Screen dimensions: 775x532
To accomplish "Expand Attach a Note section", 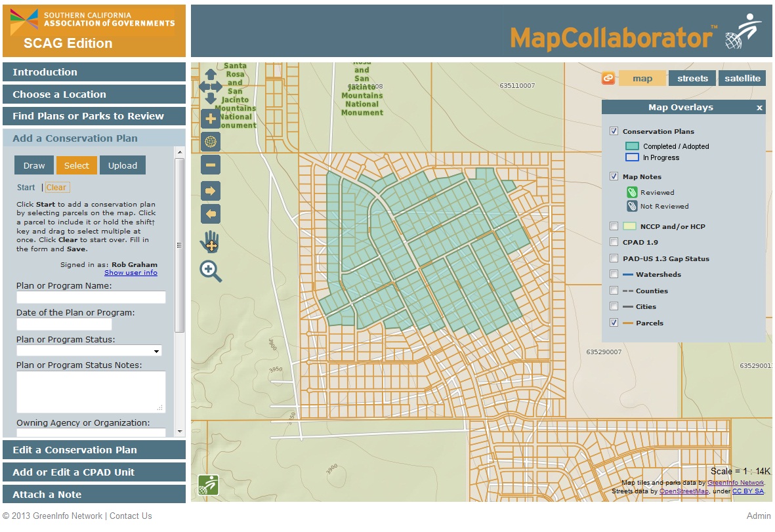I will [x=94, y=495].
